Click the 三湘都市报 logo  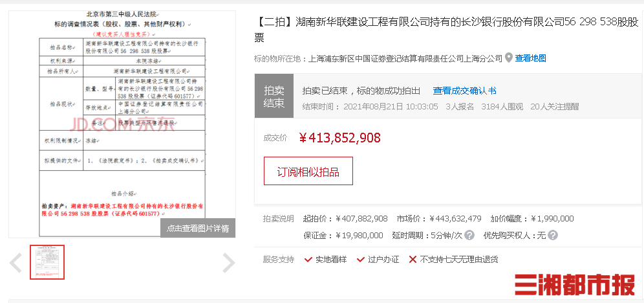[575, 284]
